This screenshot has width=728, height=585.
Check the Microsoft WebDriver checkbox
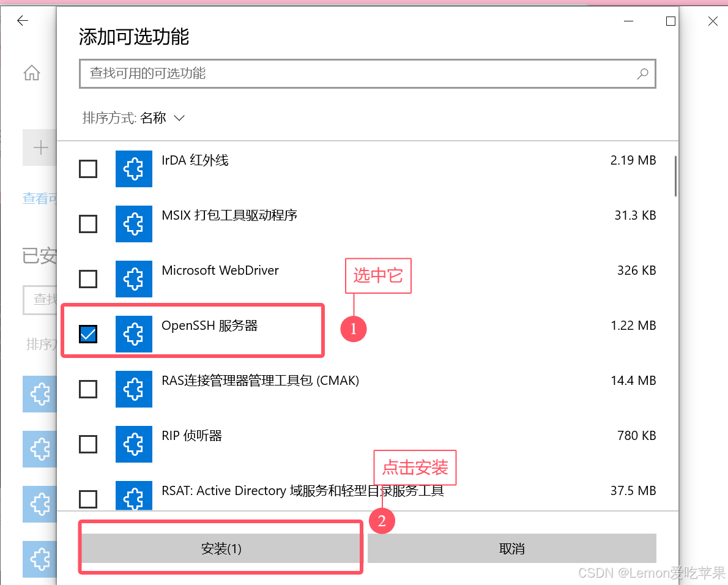tap(88, 279)
